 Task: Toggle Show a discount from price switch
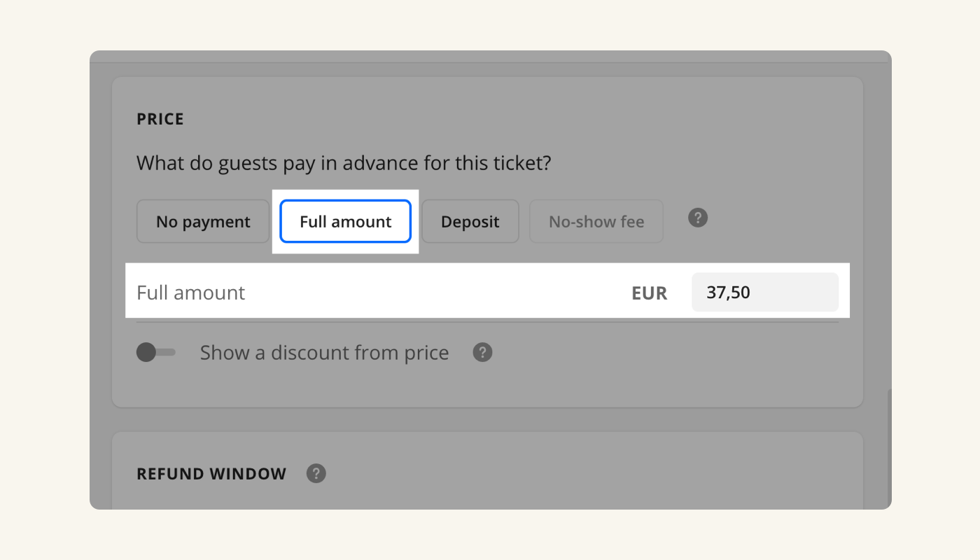pyautogui.click(x=155, y=352)
